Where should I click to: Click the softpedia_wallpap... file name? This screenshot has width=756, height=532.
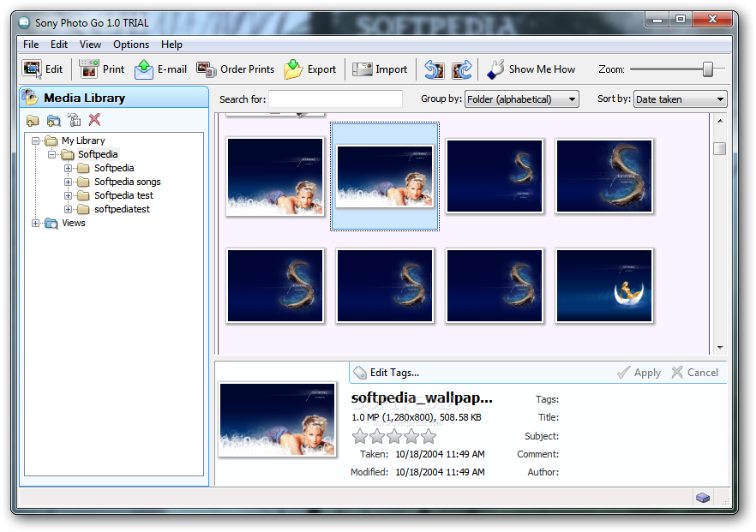422,398
